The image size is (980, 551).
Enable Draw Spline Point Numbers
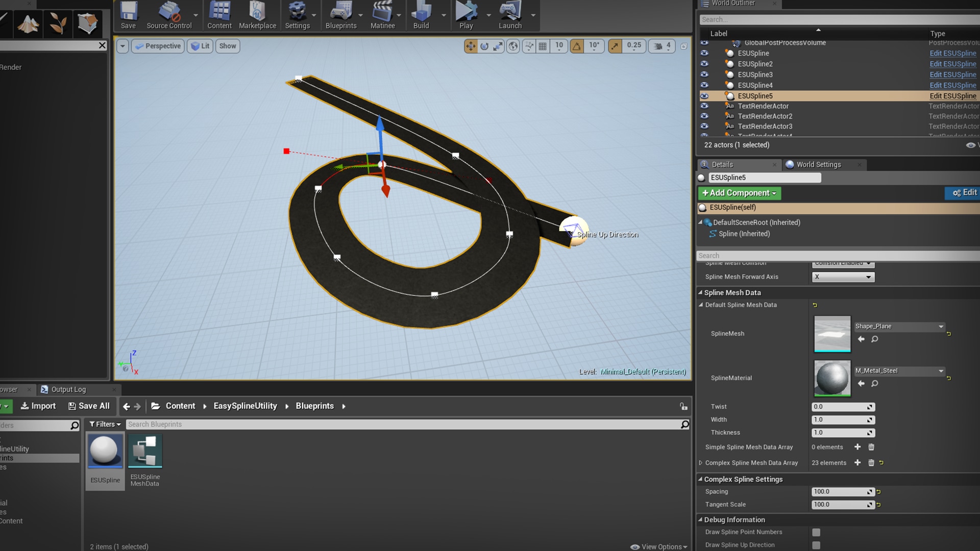(815, 532)
